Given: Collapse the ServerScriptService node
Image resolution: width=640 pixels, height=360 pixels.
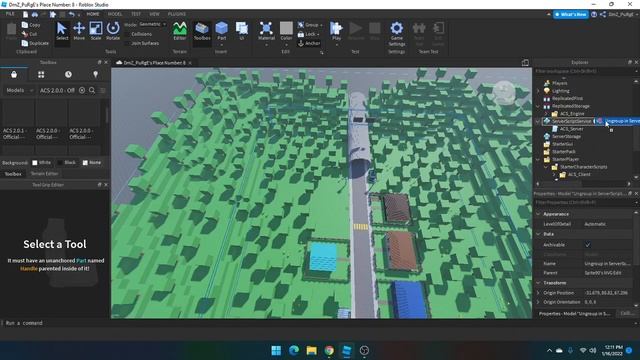Looking at the screenshot, I should coord(538,121).
